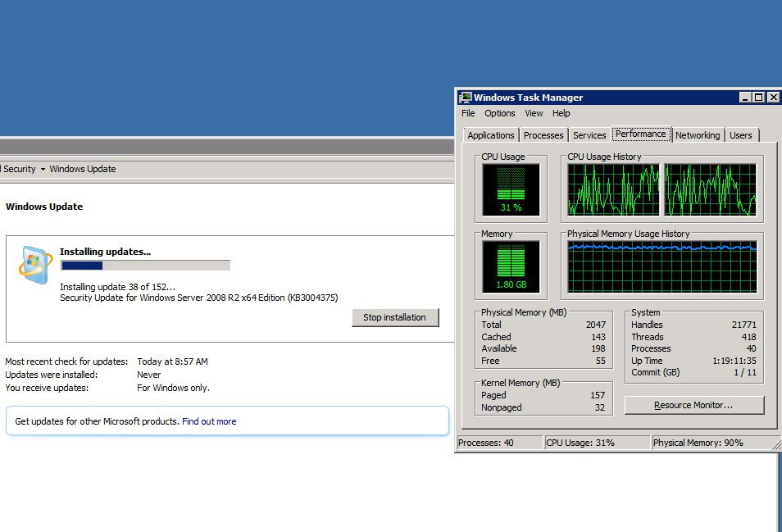Open the File menu in Task Manager
The width and height of the screenshot is (782, 532).
click(468, 113)
